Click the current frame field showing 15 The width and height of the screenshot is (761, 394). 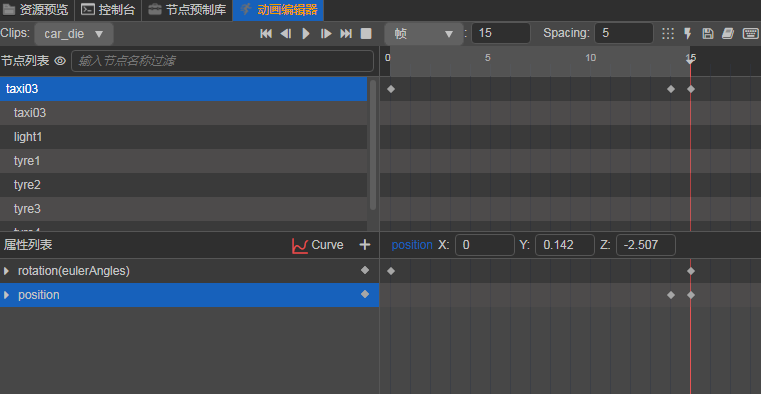pyautogui.click(x=500, y=33)
